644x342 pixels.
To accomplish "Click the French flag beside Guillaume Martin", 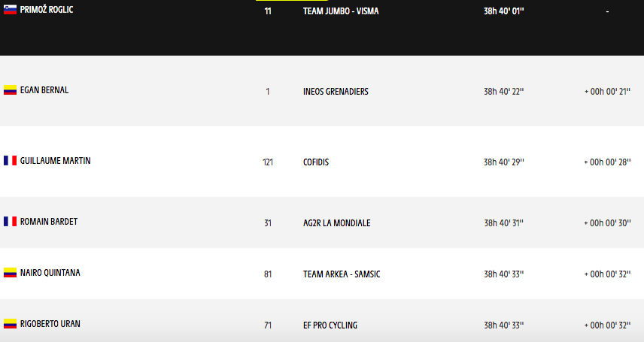I will (10, 161).
